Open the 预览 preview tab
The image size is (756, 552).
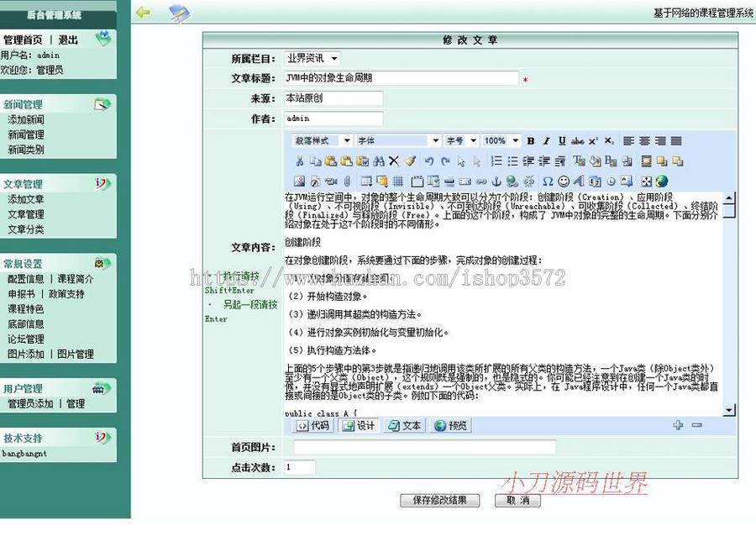449,425
